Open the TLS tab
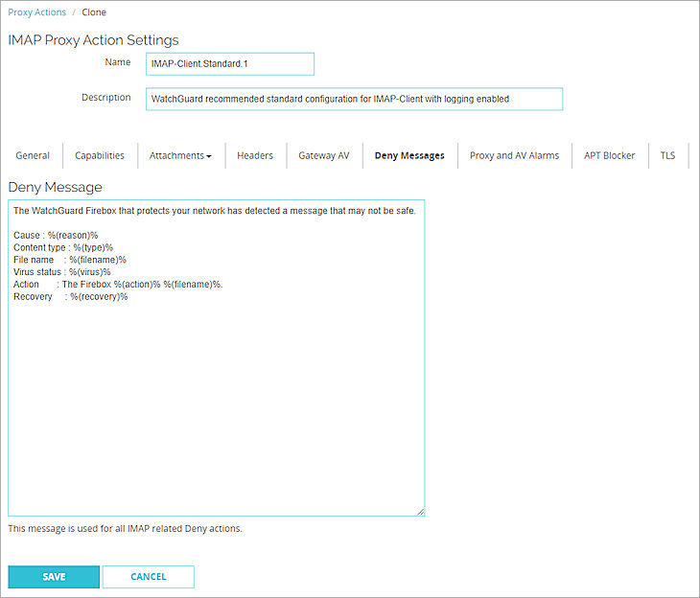 coord(667,155)
